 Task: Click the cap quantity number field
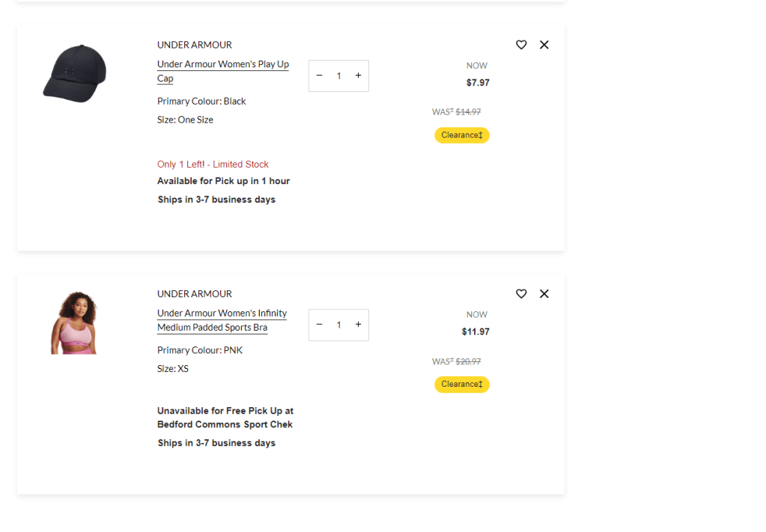coord(338,76)
